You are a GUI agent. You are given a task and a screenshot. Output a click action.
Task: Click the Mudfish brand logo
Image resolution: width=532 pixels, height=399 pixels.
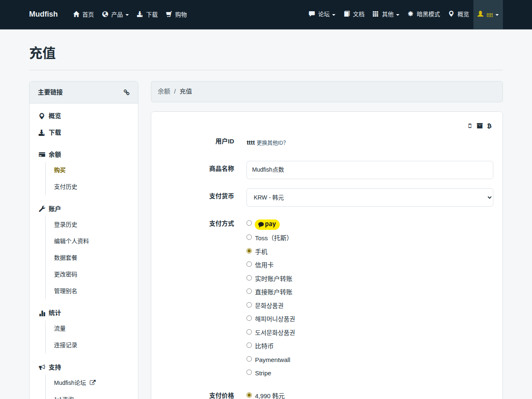tap(43, 14)
